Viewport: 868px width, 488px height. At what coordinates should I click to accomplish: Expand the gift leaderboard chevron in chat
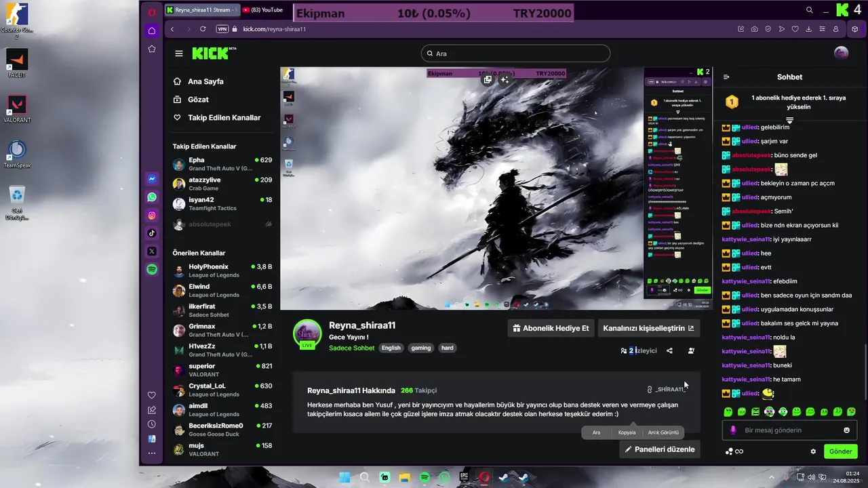(x=789, y=120)
